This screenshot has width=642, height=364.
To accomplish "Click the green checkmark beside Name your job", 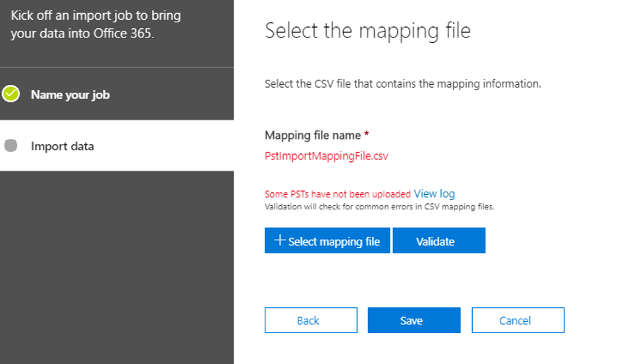I will (11, 94).
